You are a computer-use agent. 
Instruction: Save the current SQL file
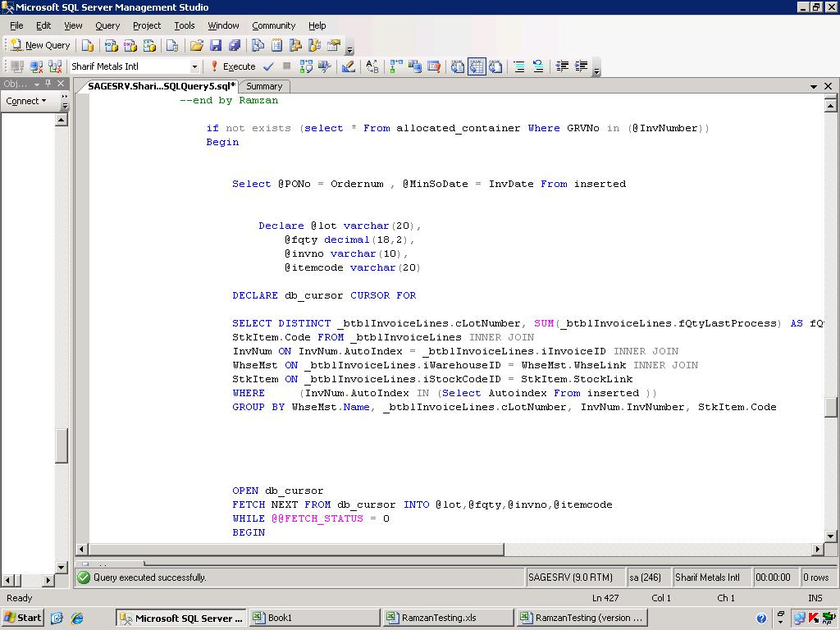pos(217,45)
